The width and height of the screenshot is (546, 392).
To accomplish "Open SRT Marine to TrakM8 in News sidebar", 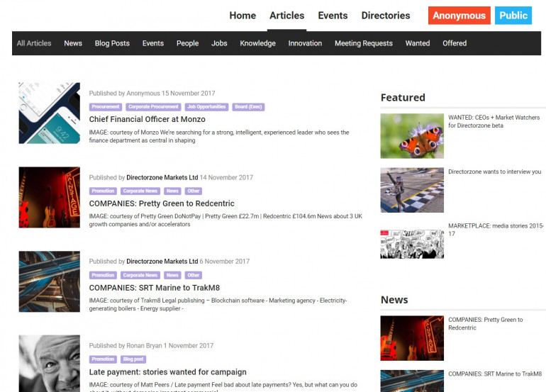I will [495, 374].
